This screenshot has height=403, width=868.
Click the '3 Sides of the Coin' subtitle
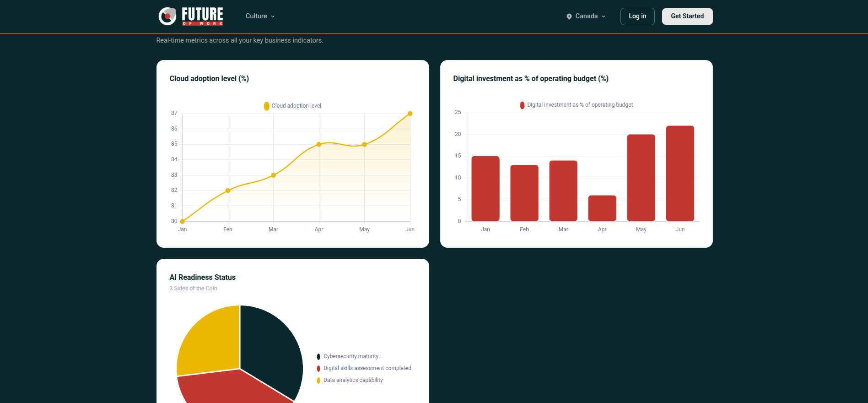(x=193, y=289)
